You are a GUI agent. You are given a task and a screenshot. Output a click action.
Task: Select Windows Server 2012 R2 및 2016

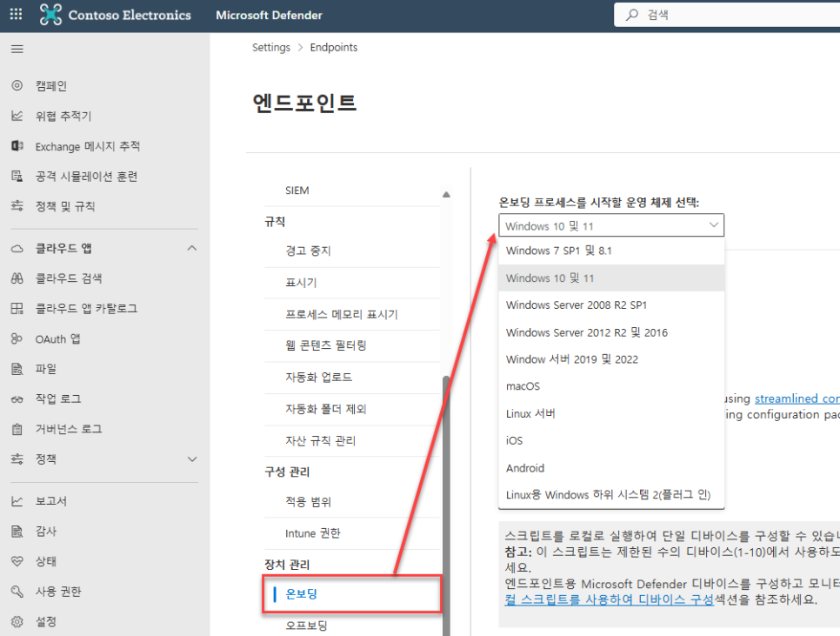(611, 332)
